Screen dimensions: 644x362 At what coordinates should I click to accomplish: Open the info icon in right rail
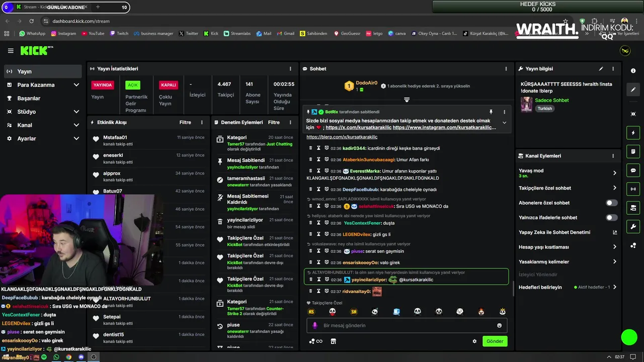pyautogui.click(x=633, y=71)
